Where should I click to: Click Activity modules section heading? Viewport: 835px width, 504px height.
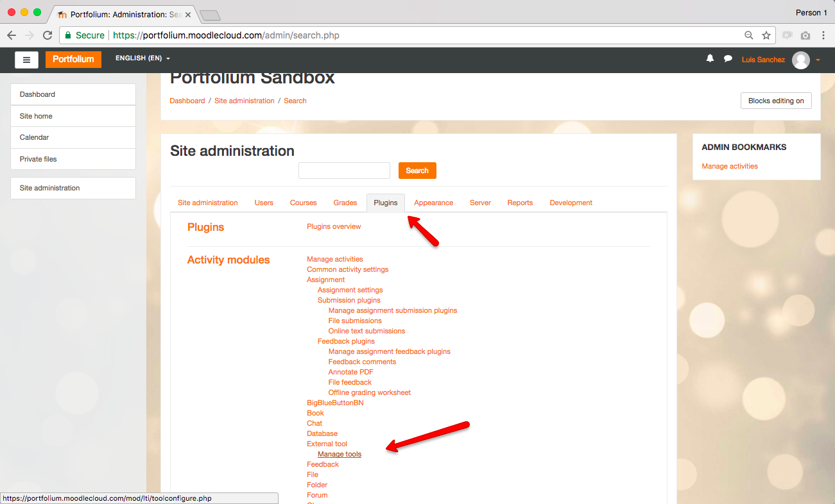click(228, 260)
